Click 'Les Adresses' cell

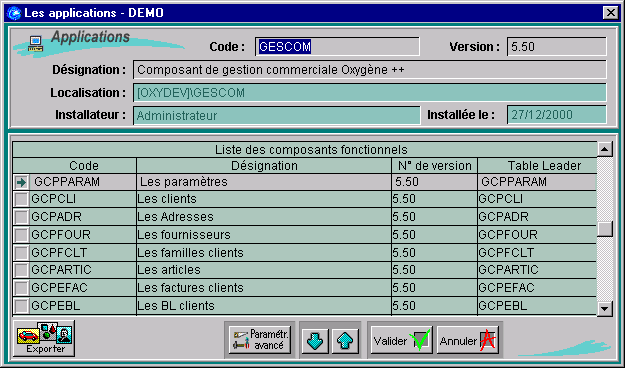point(264,216)
